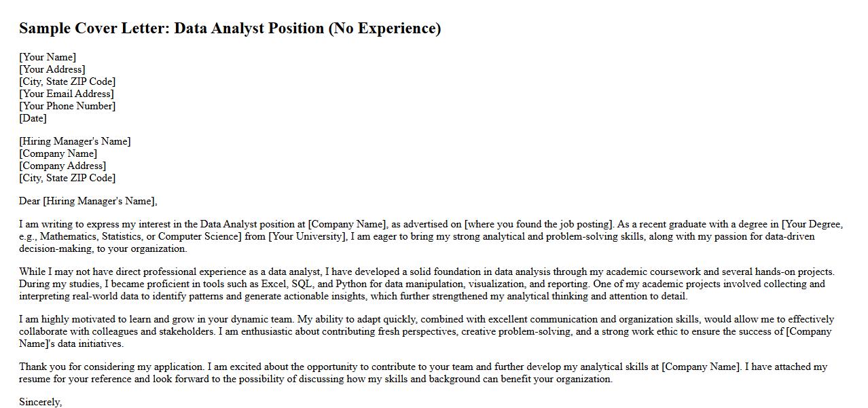Viewport: 868px width, 408px height.
Task: Click the [Your Phone Number] placeholder
Action: click(67, 106)
